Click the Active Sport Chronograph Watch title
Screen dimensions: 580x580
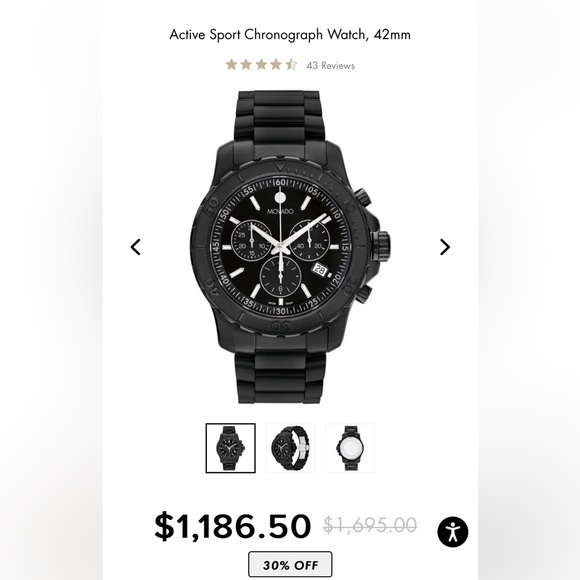pyautogui.click(x=290, y=34)
